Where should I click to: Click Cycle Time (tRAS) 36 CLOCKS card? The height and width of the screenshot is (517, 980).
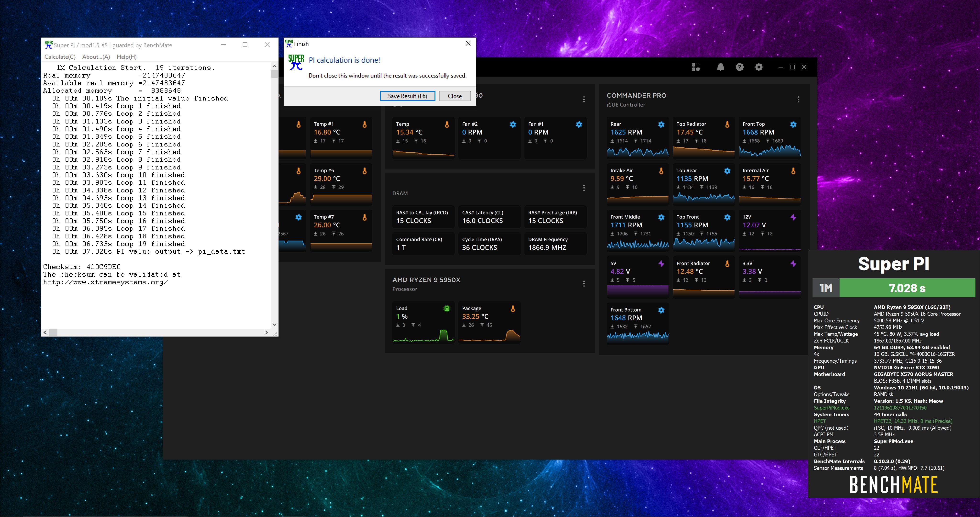[x=489, y=244]
